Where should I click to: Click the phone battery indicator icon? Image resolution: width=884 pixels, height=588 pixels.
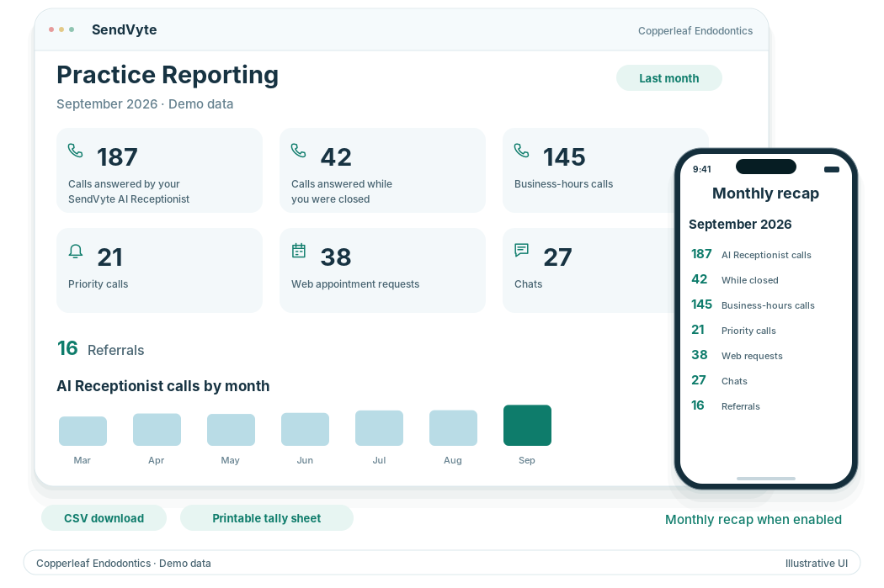(832, 170)
